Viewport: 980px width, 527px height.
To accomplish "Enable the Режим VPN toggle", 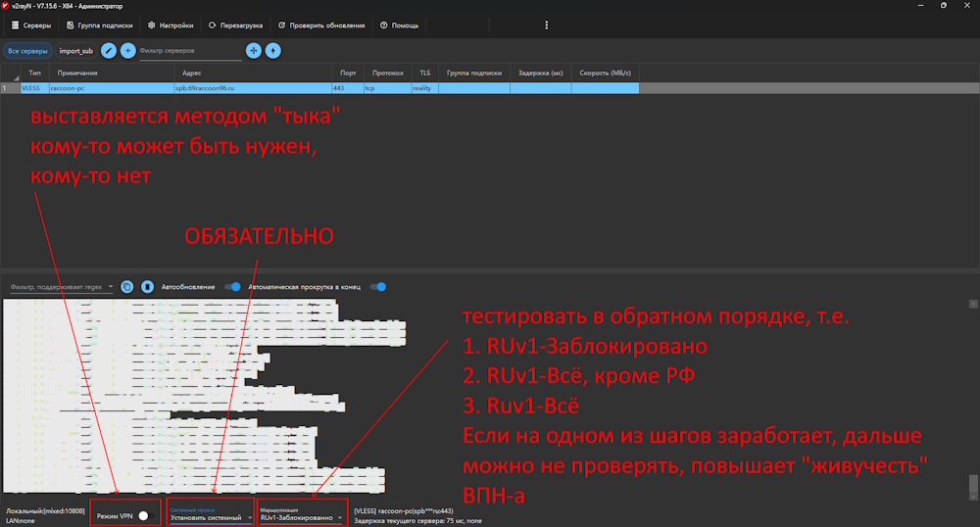I will coord(145,515).
